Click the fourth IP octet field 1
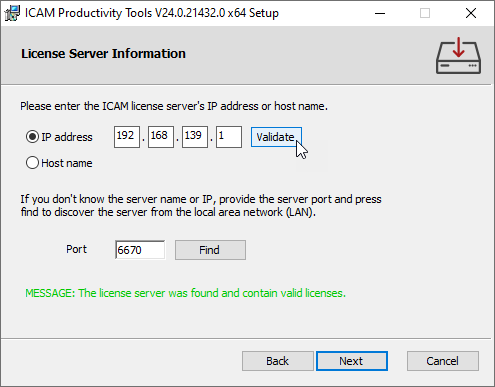The image size is (495, 387). (x=229, y=137)
